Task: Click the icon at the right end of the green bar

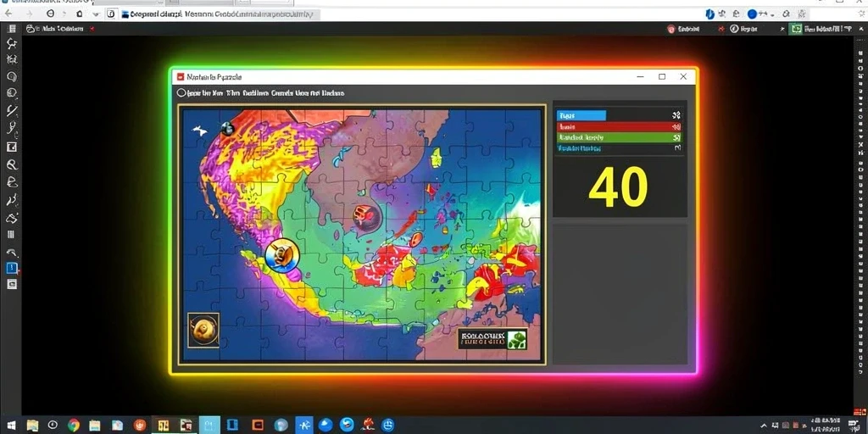Action: [x=676, y=137]
